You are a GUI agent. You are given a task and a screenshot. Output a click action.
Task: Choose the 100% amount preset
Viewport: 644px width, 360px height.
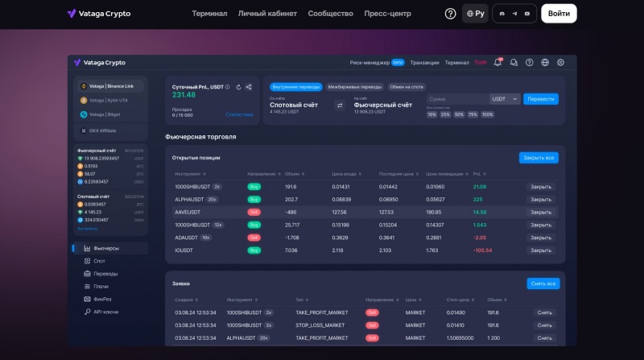pyautogui.click(x=488, y=114)
